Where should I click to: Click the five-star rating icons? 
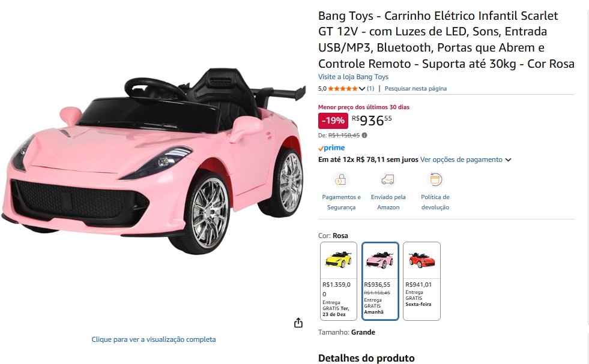click(343, 89)
